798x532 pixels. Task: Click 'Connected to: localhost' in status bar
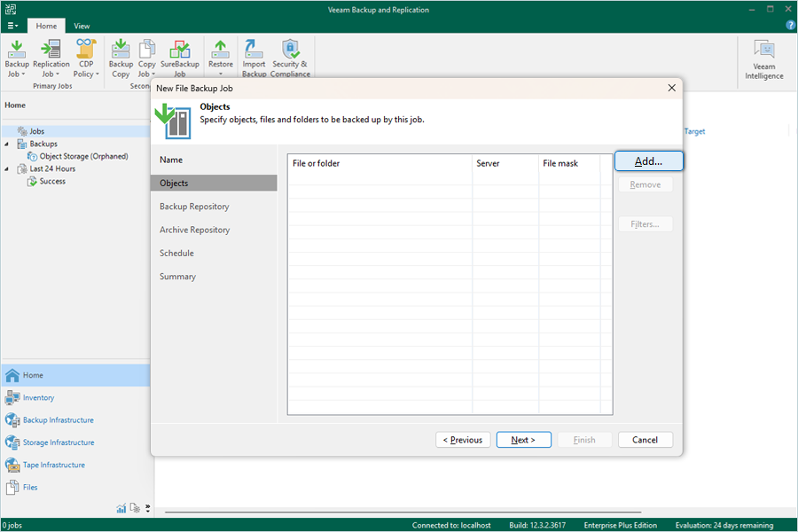[x=451, y=526]
